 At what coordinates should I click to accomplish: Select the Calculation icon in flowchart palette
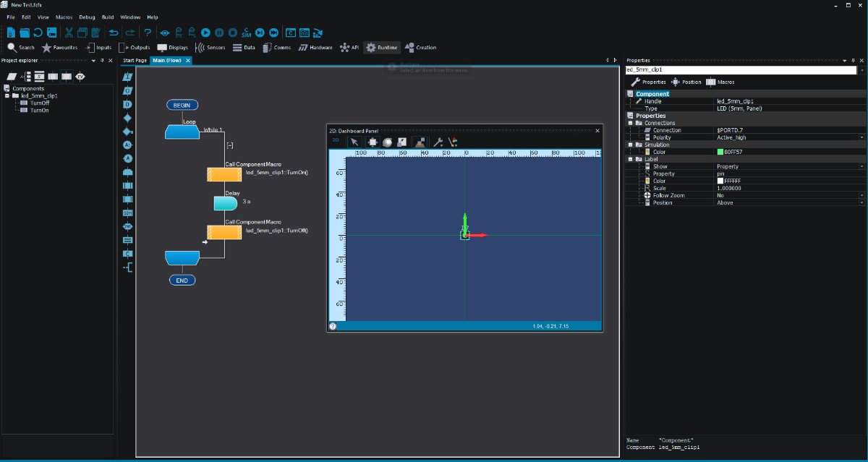(128, 239)
